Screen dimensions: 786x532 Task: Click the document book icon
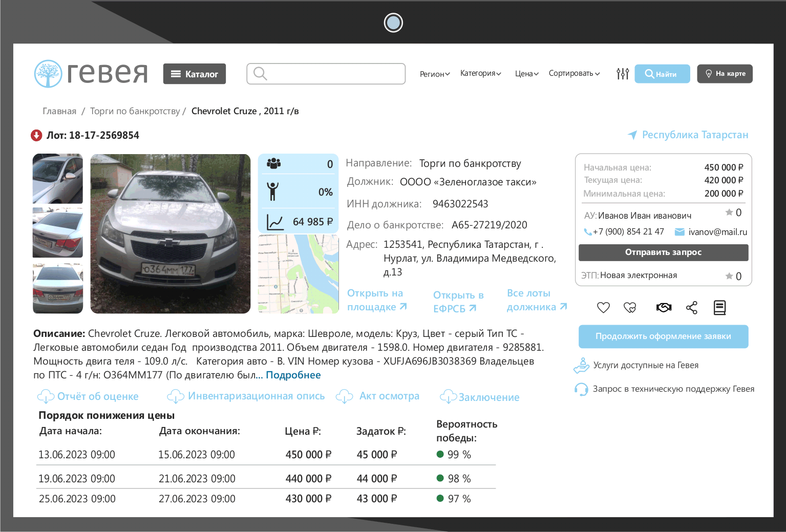719,307
